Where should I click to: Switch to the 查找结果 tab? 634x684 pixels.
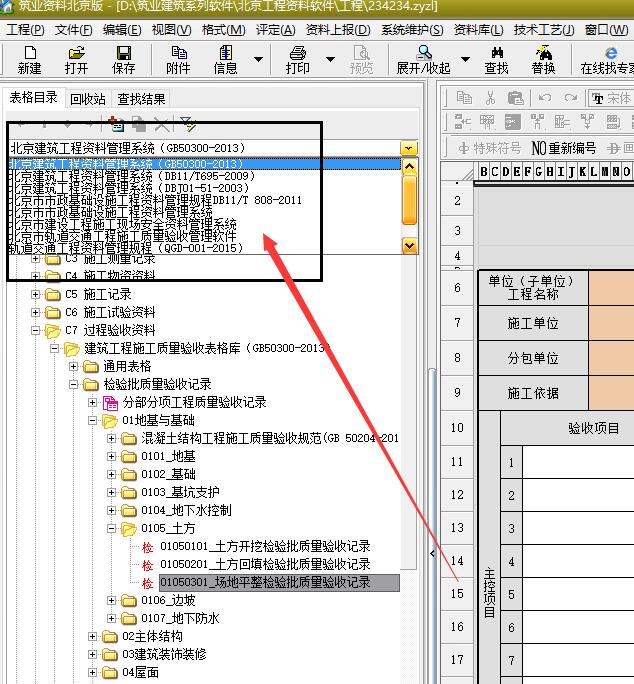point(141,99)
